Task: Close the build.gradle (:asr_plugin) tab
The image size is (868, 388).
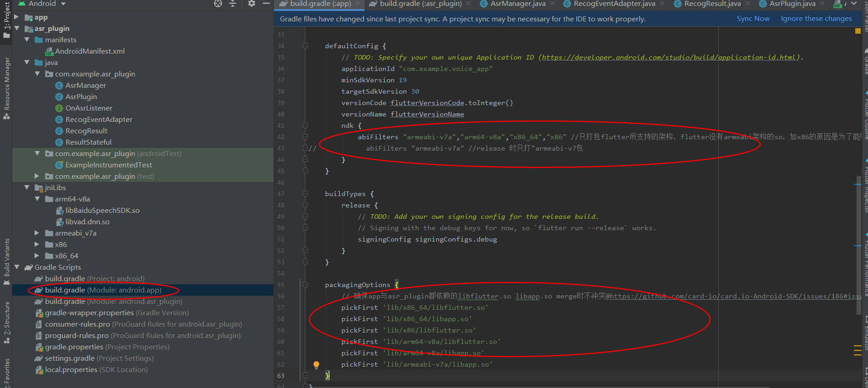Action: 468,4
